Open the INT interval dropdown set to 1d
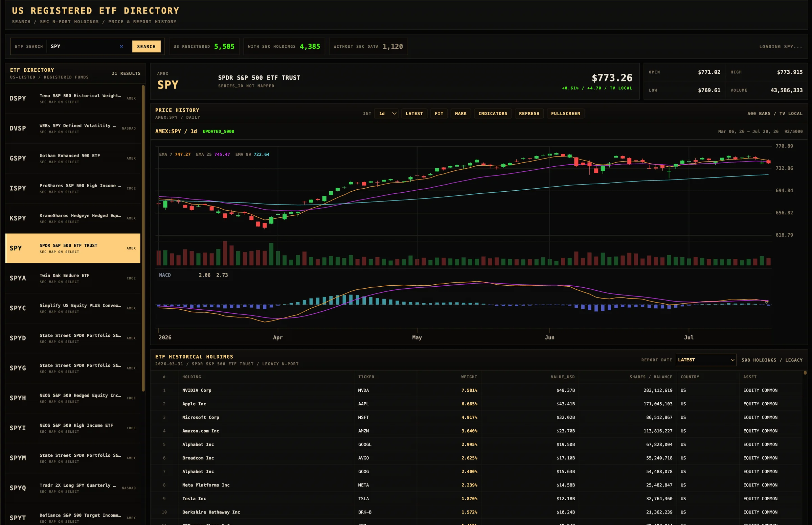This screenshot has height=525, width=812. [386, 114]
